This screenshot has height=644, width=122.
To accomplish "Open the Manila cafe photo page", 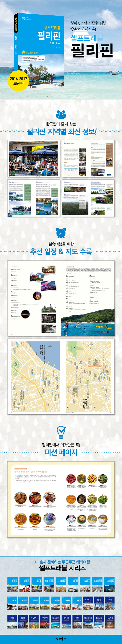I will [x=34, y=159].
